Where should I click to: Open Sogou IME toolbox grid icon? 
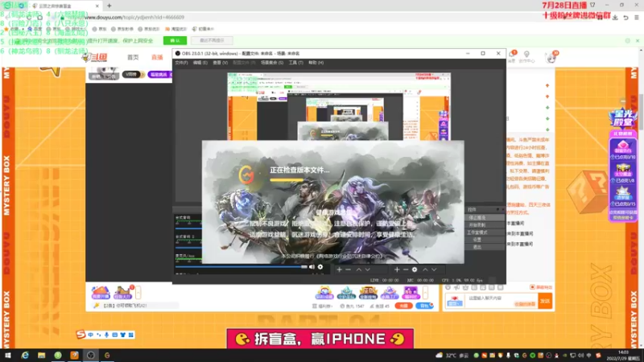[131, 335]
